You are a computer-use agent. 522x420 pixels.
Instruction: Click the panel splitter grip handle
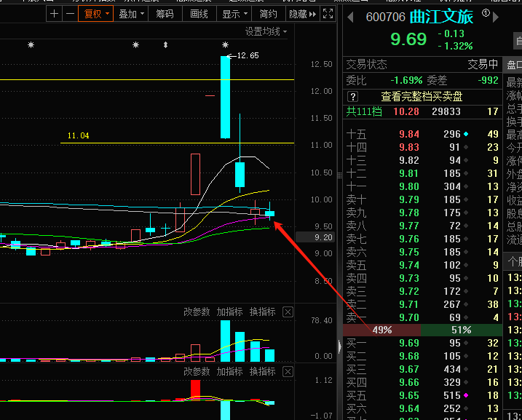pos(339,175)
